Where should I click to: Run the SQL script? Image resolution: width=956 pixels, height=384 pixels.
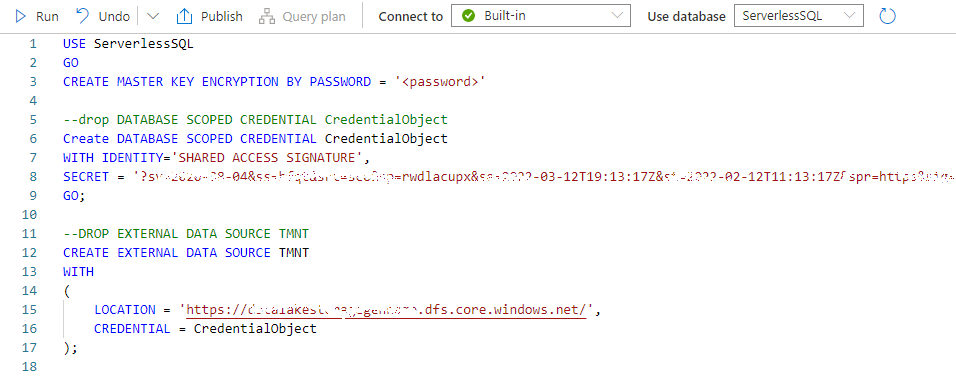tap(37, 16)
